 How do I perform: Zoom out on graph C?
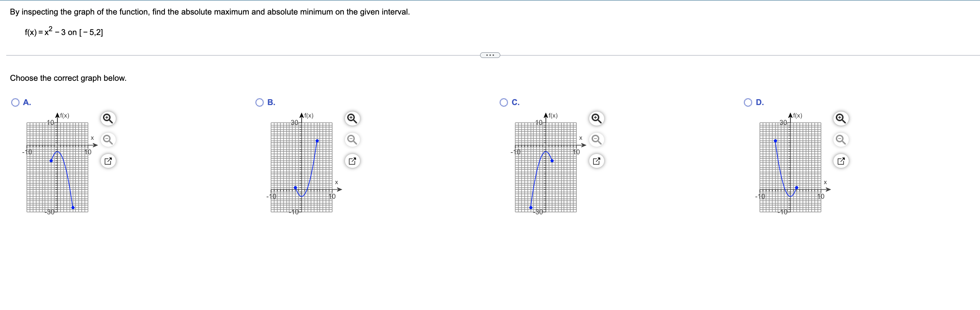click(597, 140)
